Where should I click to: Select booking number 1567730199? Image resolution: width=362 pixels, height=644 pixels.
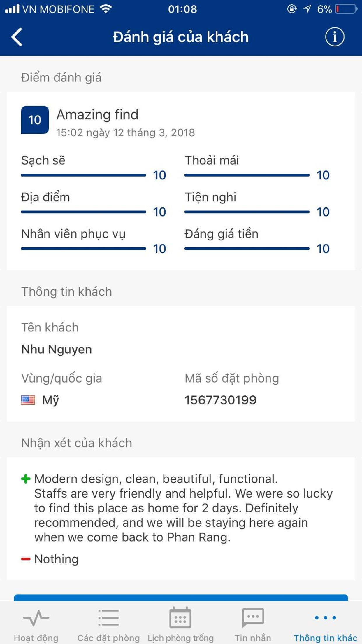(x=221, y=400)
